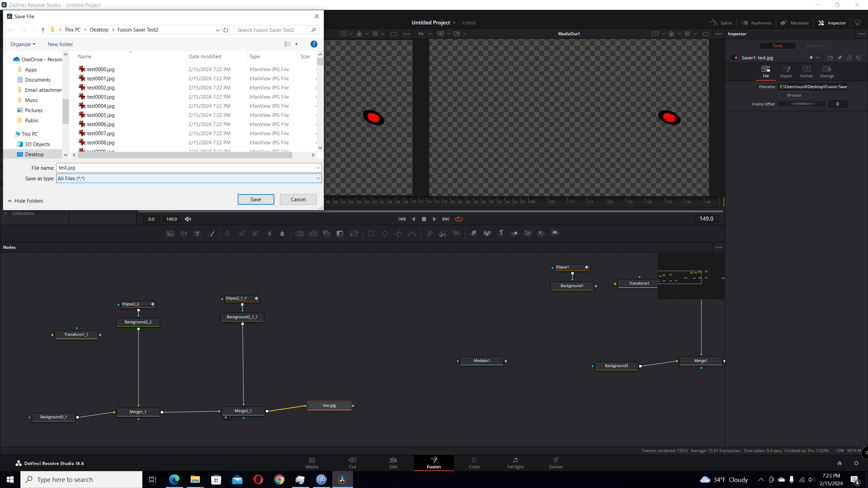Switch to the Color page
Screen dimensions: 868x488
pos(474,463)
